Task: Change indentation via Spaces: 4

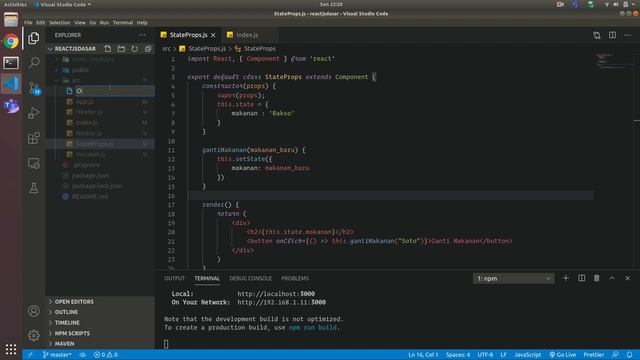Action: coord(458,354)
